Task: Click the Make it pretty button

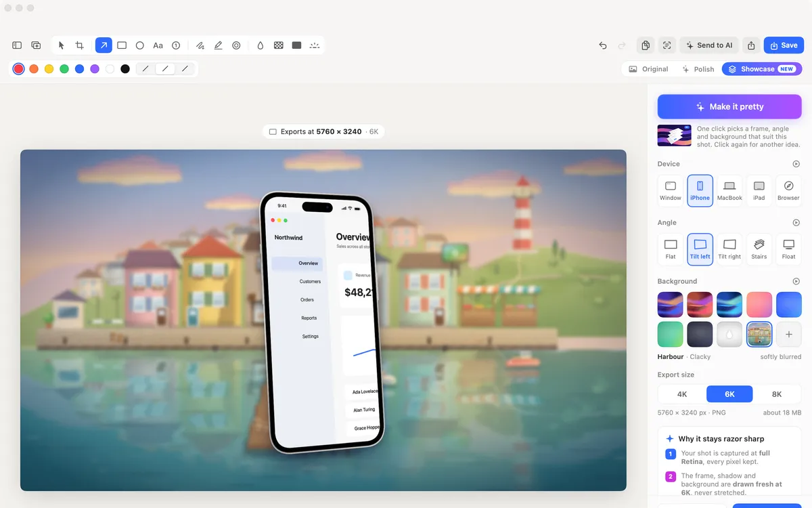Action: point(729,107)
